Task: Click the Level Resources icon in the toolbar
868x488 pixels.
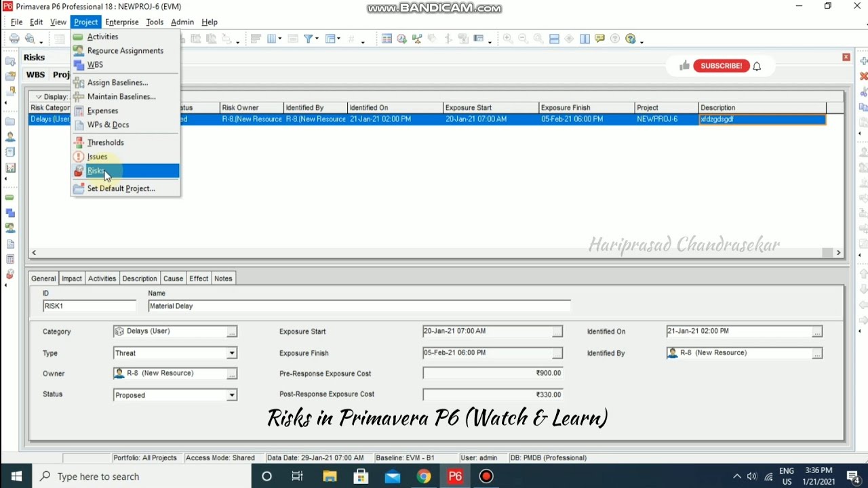Action: tap(417, 39)
